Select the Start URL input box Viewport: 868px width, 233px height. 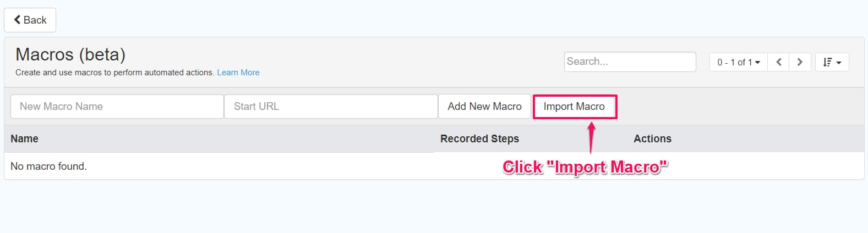pyautogui.click(x=330, y=107)
